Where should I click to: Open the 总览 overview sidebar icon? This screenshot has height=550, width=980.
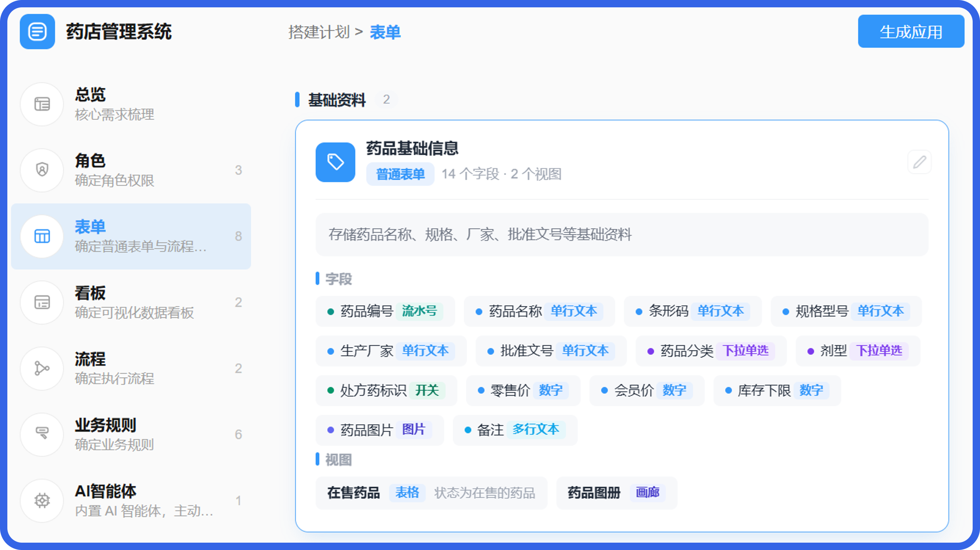[42, 104]
